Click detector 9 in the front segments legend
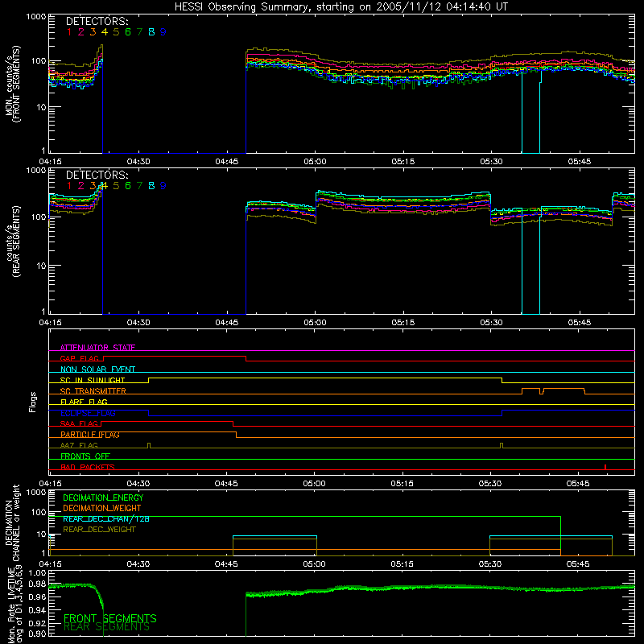This screenshot has width=644, height=644. [163, 32]
